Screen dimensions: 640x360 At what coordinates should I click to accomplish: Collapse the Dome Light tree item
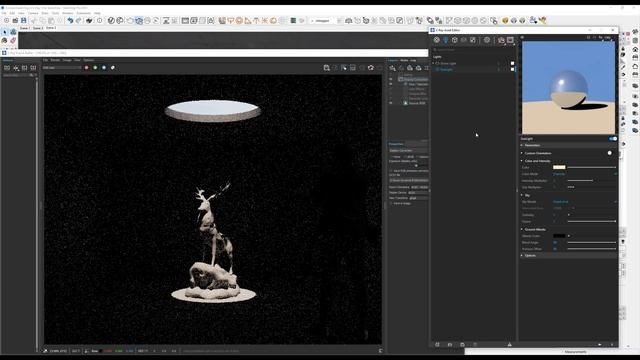click(433, 63)
